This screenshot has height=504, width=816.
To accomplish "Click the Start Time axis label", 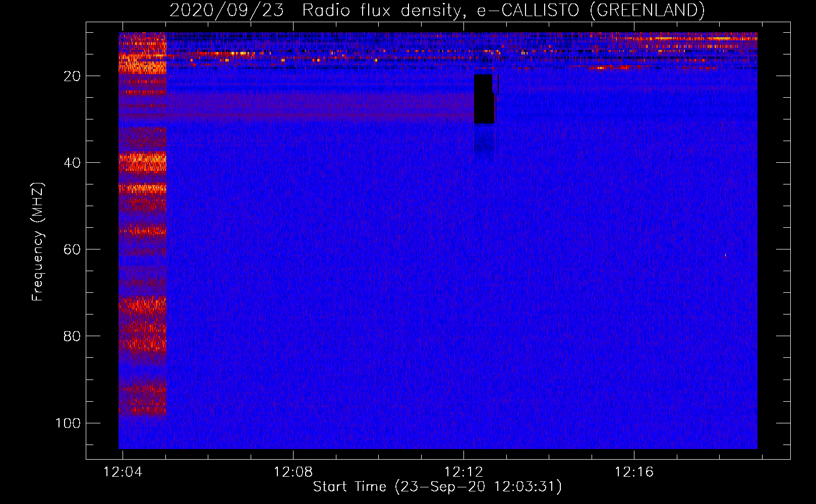I will click(437, 487).
